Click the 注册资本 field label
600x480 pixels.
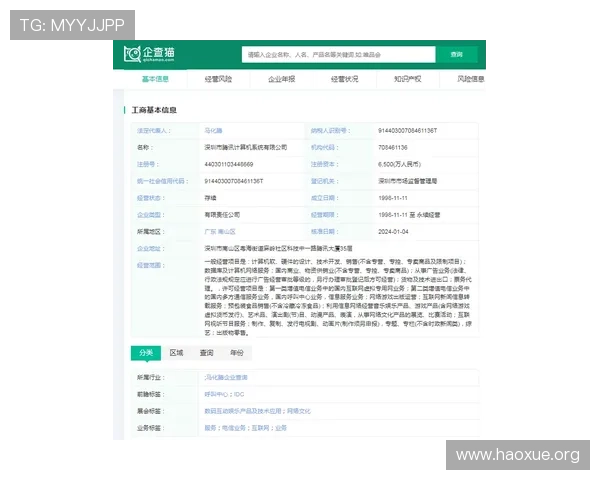coord(324,164)
